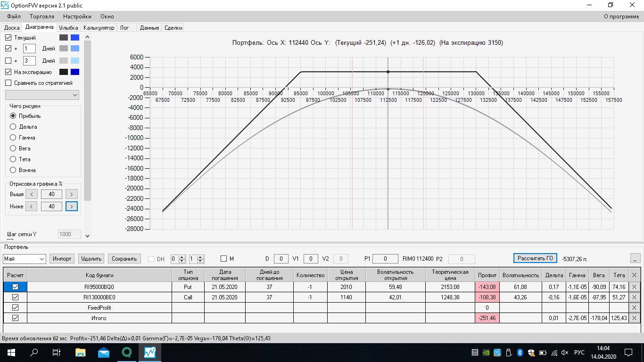Click the first DH spinner showing 0
The width and height of the screenshot is (644, 362).
[x=178, y=259]
